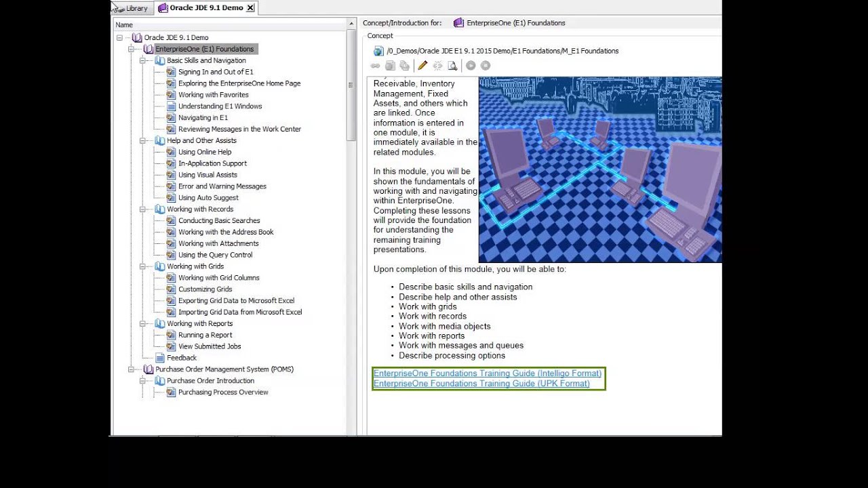
Task: Click the topic icon of Using Auto Suggest
Action: click(x=171, y=198)
